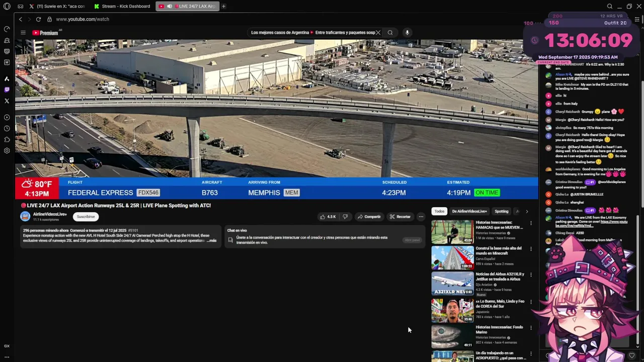
Task: Mute audio on the LAX tab
Action: coord(169,6)
